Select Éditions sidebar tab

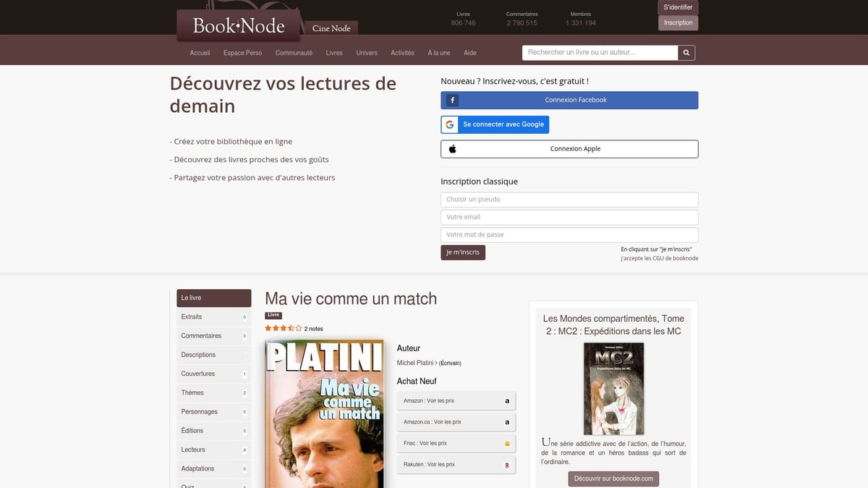214,431
